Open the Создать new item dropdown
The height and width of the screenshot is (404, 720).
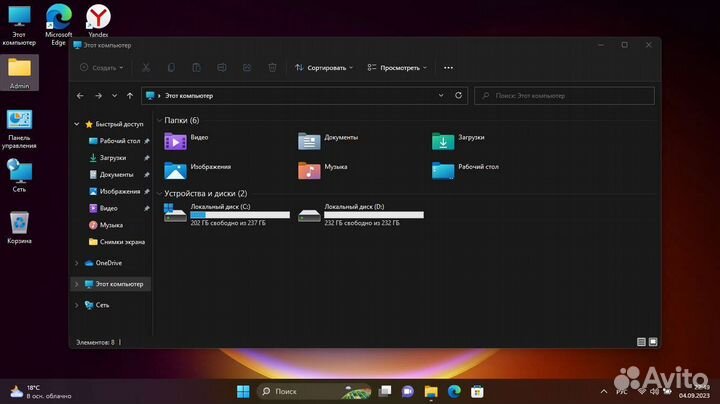click(x=101, y=67)
